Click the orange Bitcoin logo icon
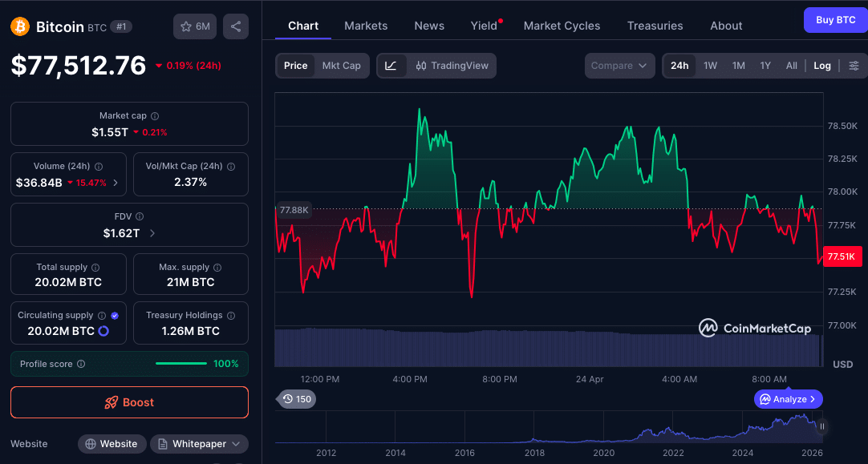This screenshot has height=464, width=868. click(20, 26)
